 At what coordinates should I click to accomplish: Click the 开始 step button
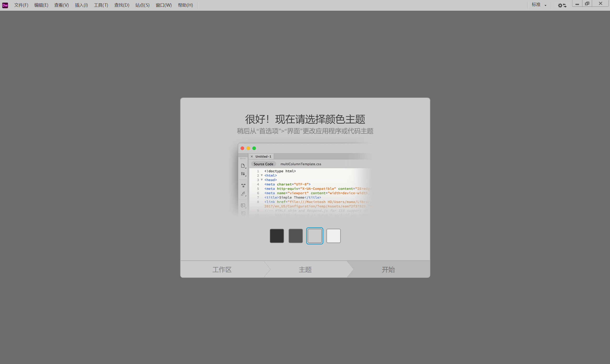click(388, 269)
